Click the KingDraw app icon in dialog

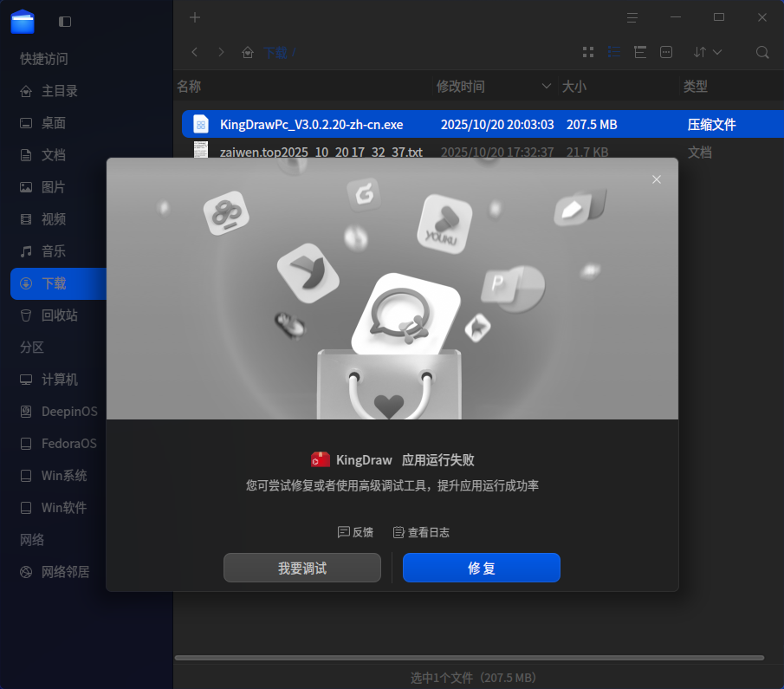320,459
